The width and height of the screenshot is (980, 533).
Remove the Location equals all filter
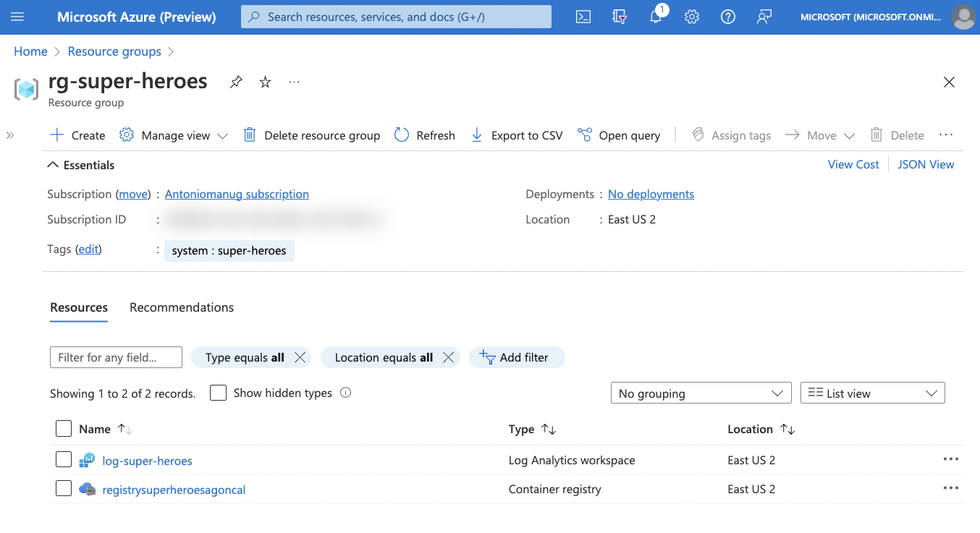(448, 357)
